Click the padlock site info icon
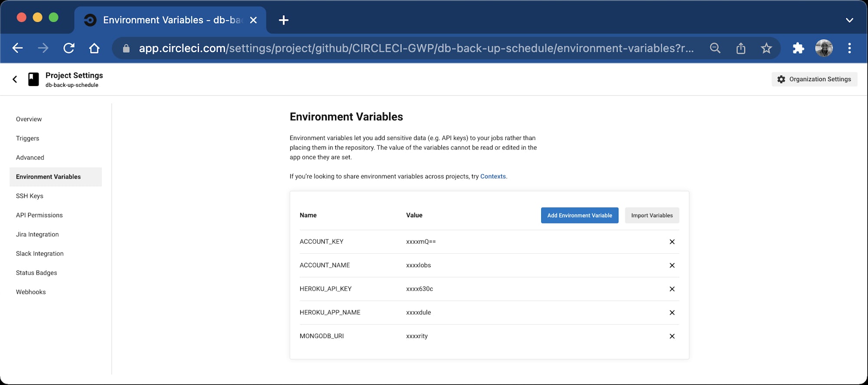 [x=126, y=48]
